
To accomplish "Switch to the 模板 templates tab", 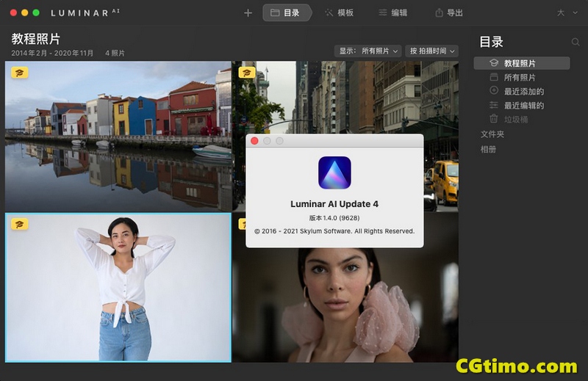I will 340,12.
